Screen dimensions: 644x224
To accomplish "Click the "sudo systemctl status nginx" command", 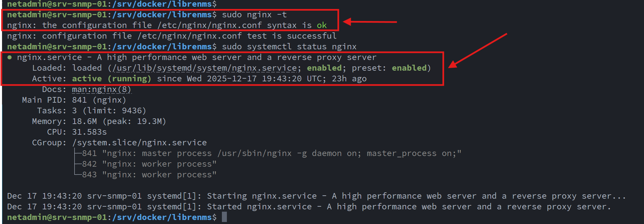I will click(289, 47).
